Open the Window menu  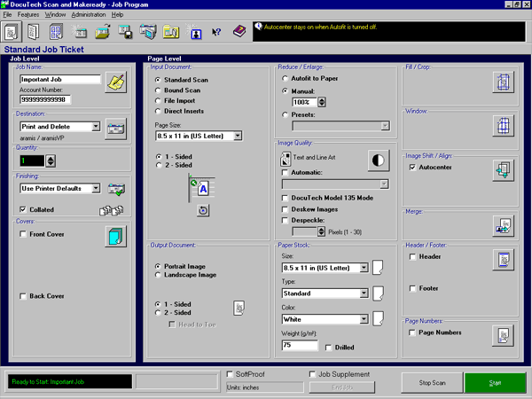[x=55, y=14]
